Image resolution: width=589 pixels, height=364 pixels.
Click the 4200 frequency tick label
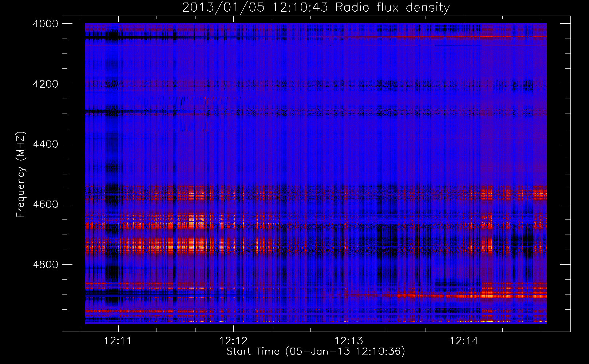click(x=46, y=84)
